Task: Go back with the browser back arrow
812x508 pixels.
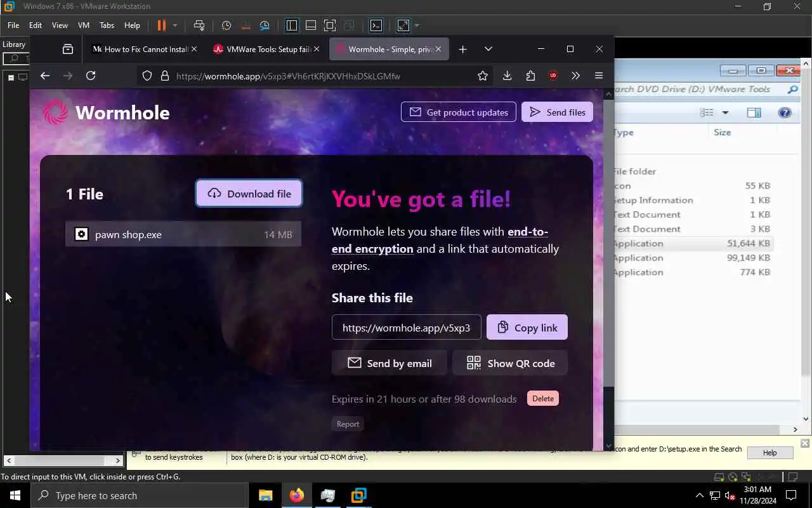Action: [44, 76]
